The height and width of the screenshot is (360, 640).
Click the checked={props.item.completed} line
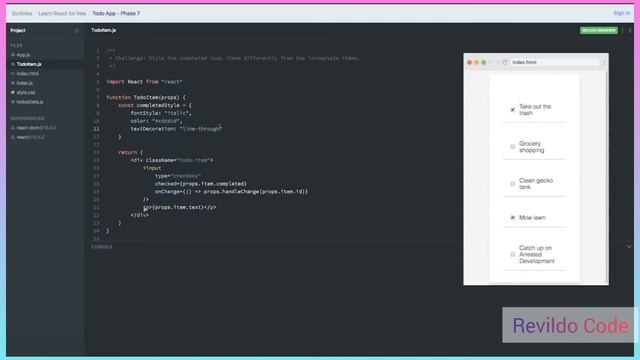[200, 184]
